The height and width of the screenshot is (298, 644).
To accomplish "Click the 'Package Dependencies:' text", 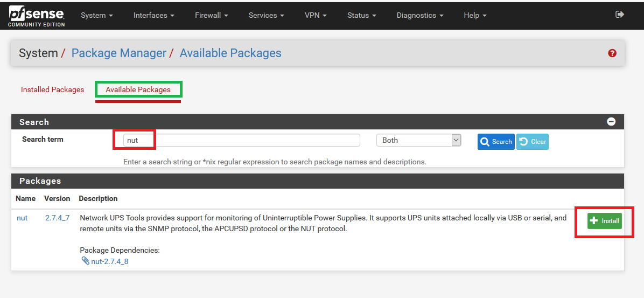I will click(x=120, y=251).
